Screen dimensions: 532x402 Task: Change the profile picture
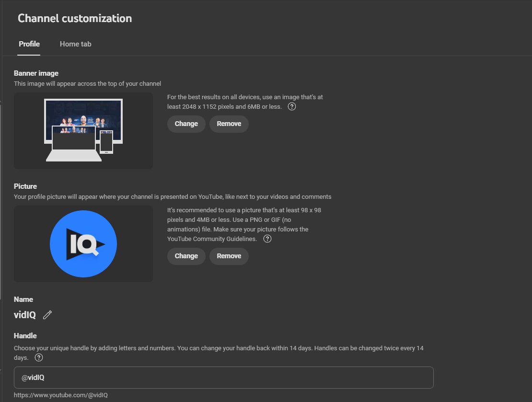pos(186,256)
